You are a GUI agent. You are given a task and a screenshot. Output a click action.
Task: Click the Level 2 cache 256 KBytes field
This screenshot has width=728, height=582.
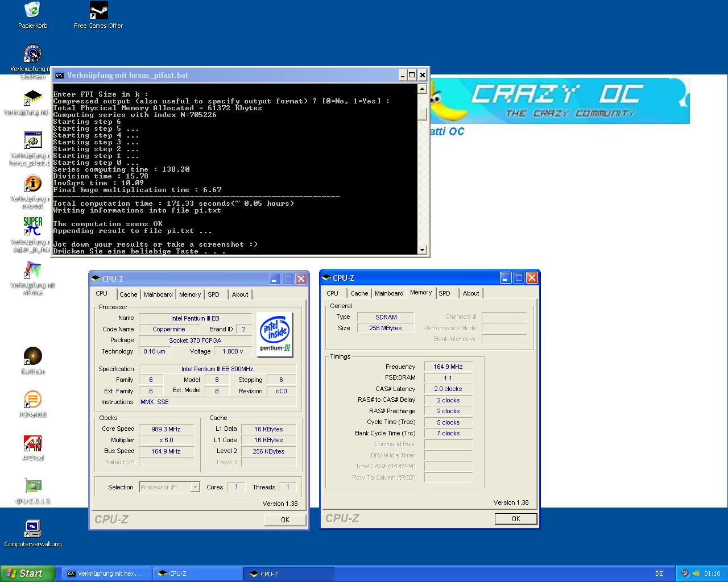pyautogui.click(x=268, y=451)
